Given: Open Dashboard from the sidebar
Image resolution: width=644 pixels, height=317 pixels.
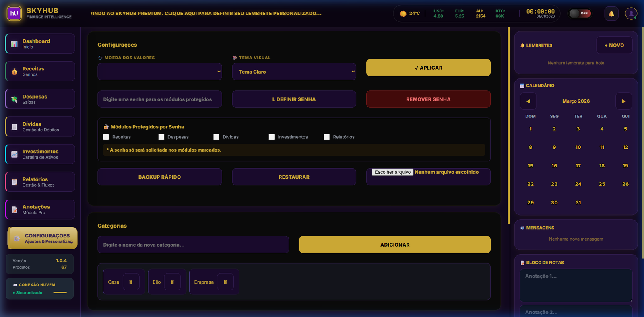Looking at the screenshot, I should coord(40,44).
